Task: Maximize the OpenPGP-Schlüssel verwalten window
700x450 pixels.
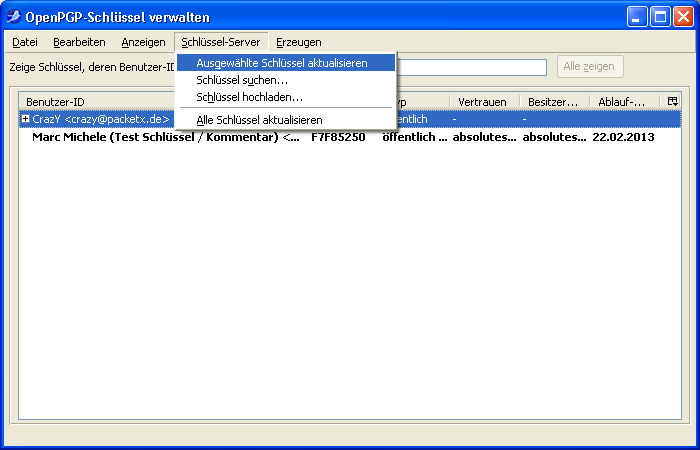Action: 660,17
